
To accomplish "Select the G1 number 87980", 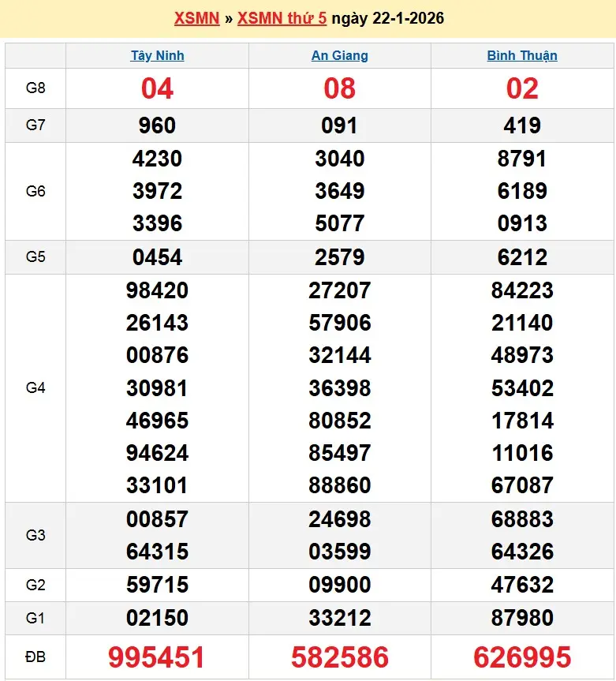I will coord(521,618).
